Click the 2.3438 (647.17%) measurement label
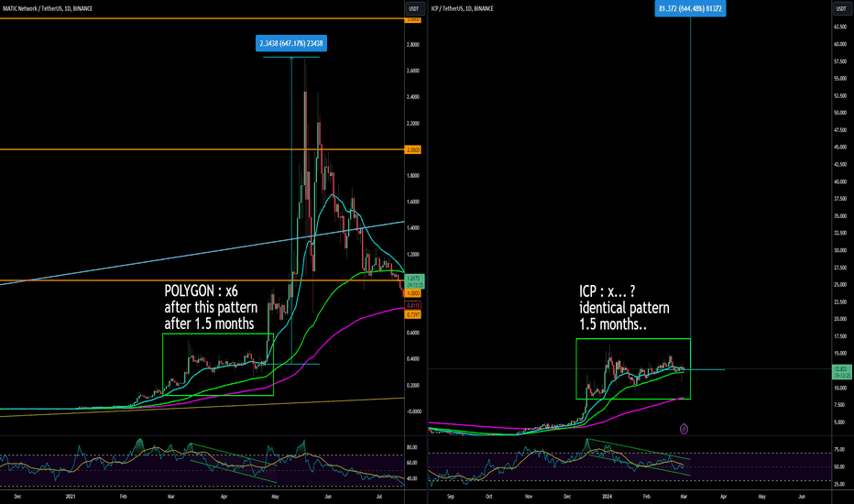Image resolution: width=854 pixels, height=504 pixels. (291, 44)
